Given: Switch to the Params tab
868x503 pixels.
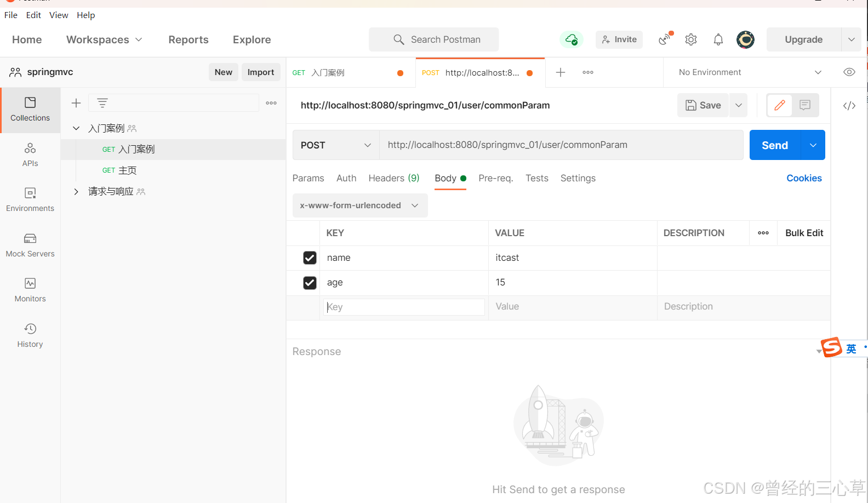Looking at the screenshot, I should pos(308,178).
